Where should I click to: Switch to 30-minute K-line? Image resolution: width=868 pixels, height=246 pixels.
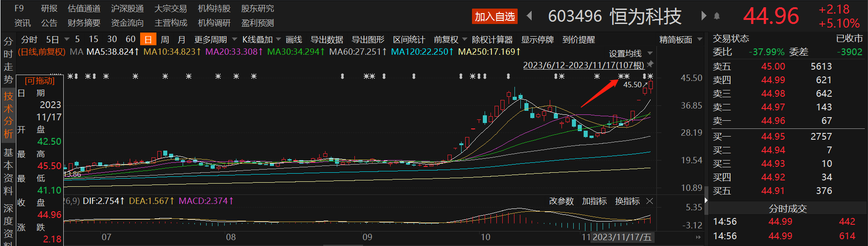click(x=112, y=39)
